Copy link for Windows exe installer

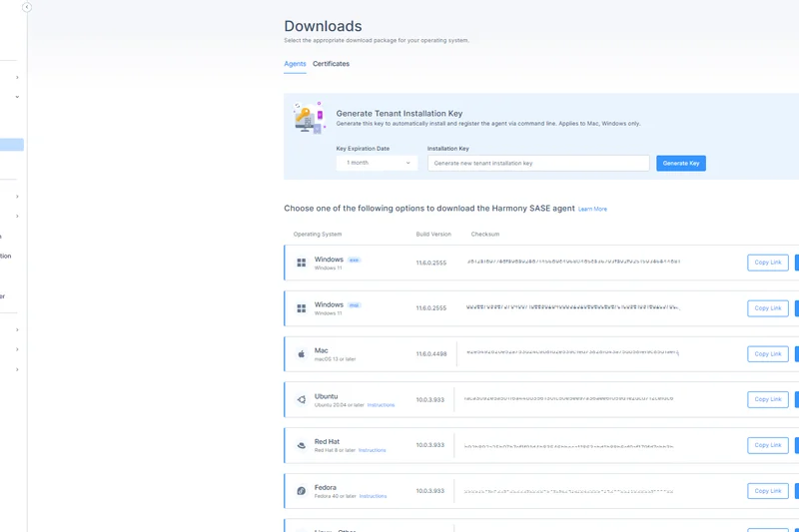pyautogui.click(x=768, y=263)
